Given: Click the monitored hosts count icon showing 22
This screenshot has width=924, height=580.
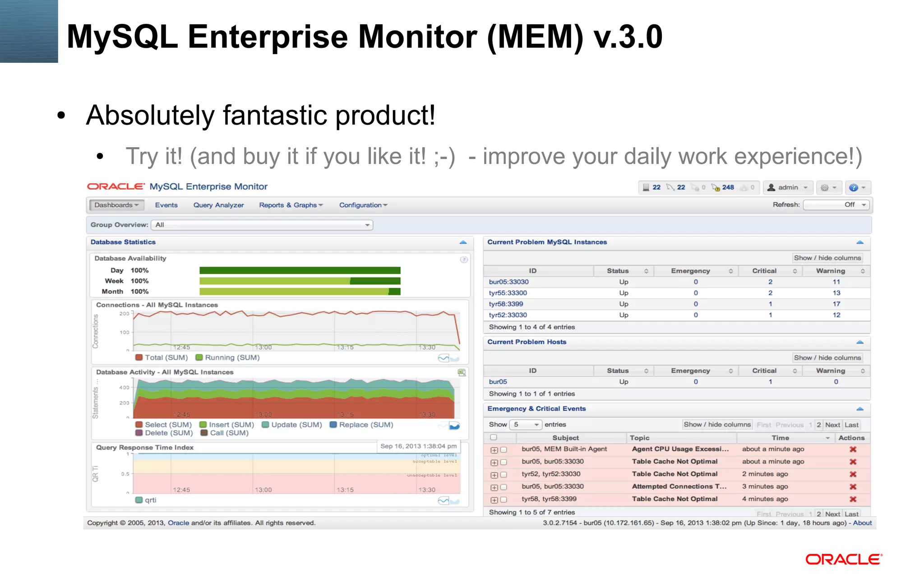Looking at the screenshot, I should click(646, 187).
